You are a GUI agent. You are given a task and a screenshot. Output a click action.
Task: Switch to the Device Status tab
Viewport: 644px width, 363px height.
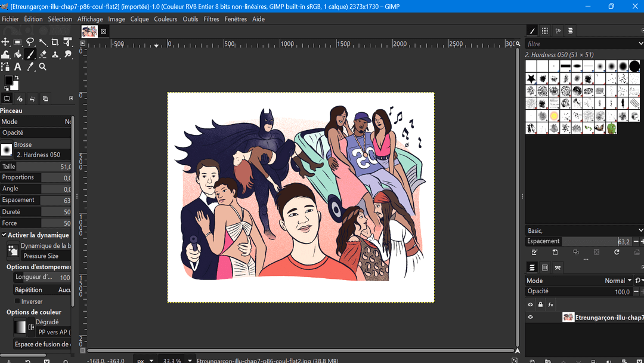20,99
